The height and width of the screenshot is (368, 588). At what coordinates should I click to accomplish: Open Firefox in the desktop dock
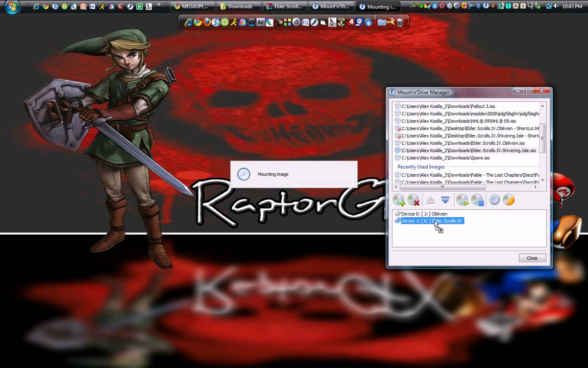(207, 22)
